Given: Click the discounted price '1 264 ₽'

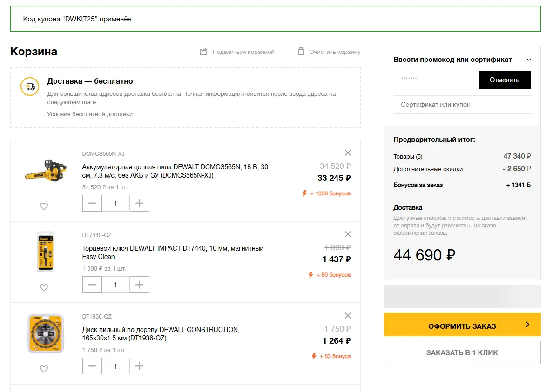Looking at the screenshot, I should click(x=337, y=341).
